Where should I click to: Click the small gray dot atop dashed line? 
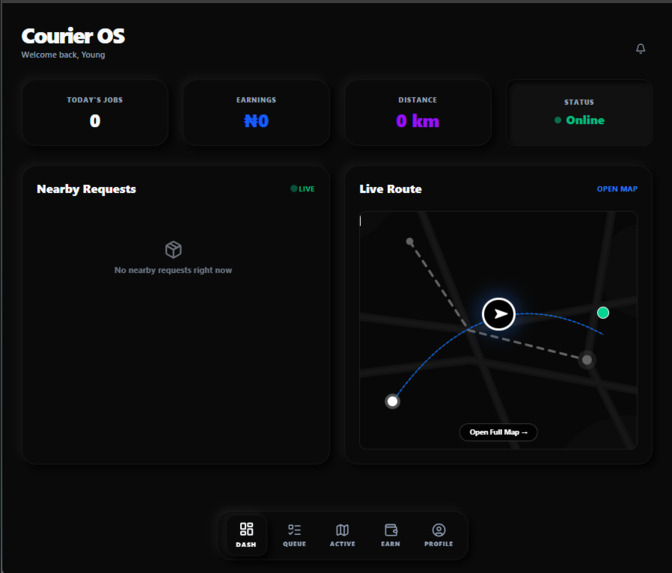tap(410, 242)
